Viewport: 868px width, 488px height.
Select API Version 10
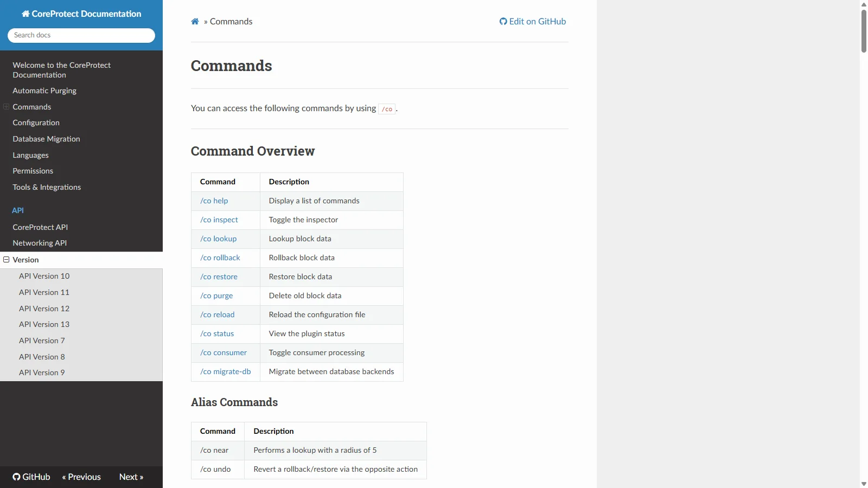44,276
